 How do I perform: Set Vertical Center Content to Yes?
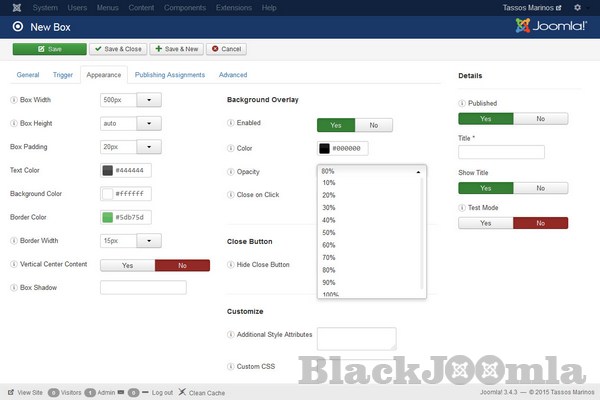pos(127,265)
